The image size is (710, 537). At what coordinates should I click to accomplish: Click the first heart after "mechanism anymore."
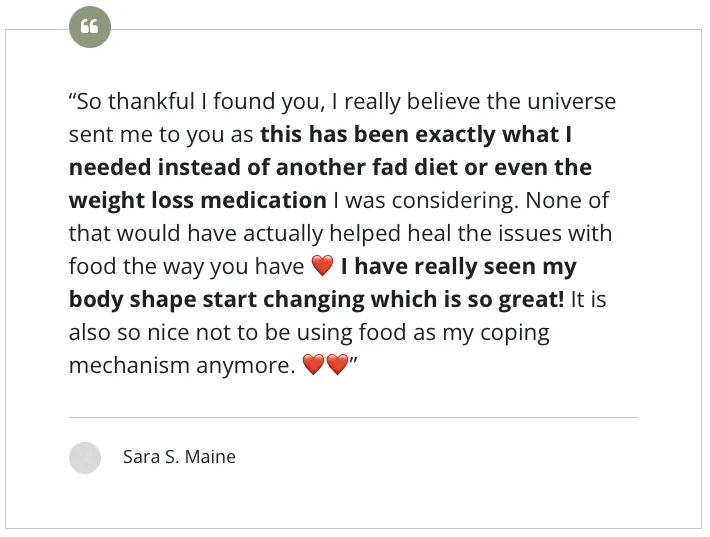click(x=313, y=366)
